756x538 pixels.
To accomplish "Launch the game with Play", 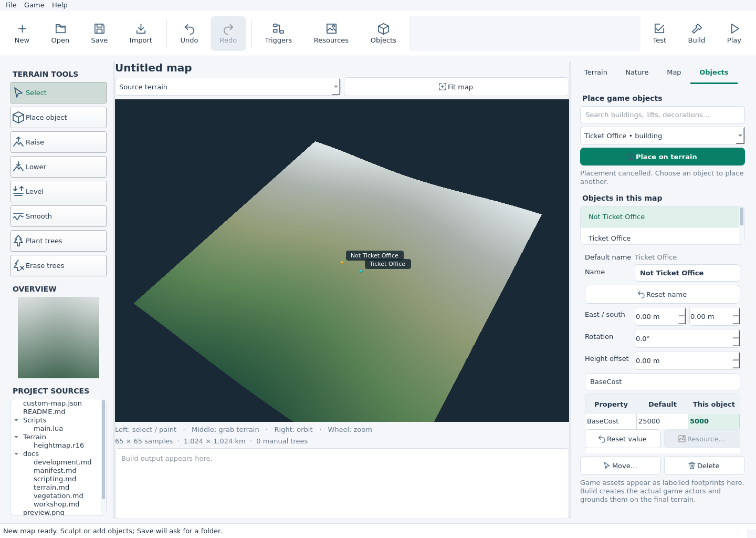I will 734,34.
